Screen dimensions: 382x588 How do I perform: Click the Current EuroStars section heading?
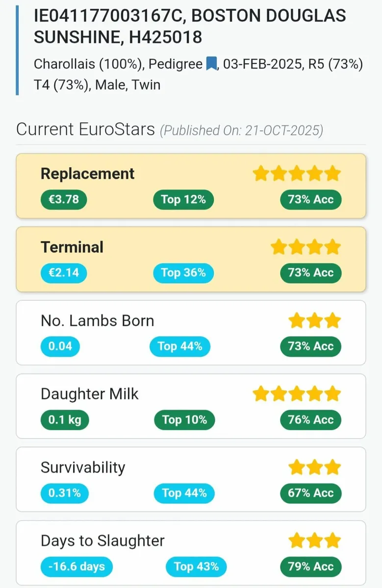(85, 130)
